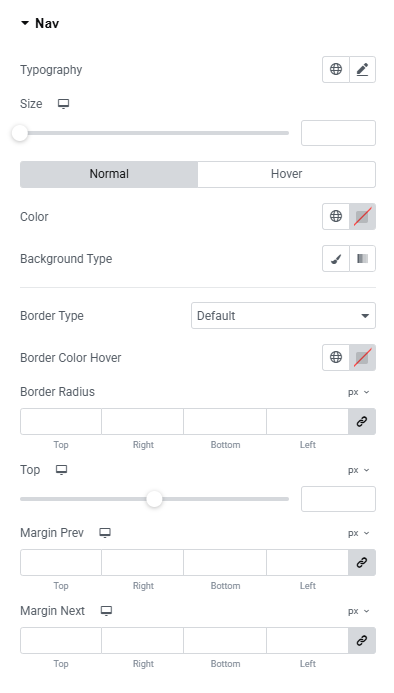Open global colors for Color setting
394x693 pixels.
click(336, 217)
